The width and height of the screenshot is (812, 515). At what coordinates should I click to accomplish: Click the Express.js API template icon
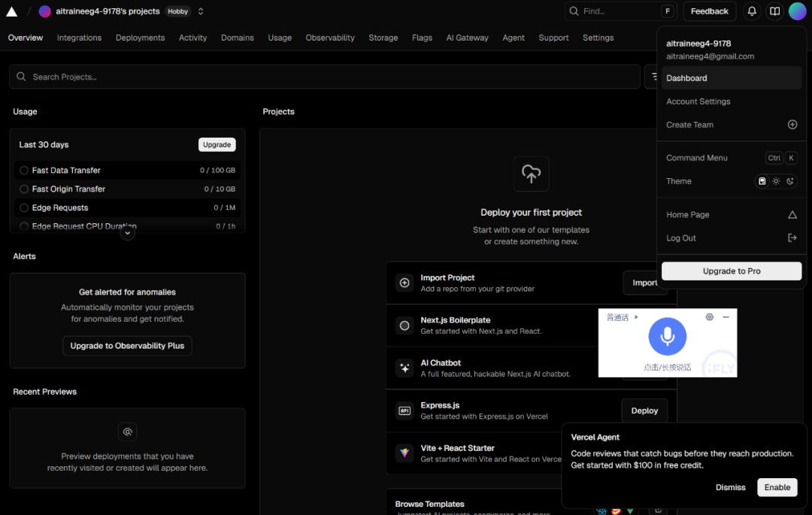[x=404, y=410]
